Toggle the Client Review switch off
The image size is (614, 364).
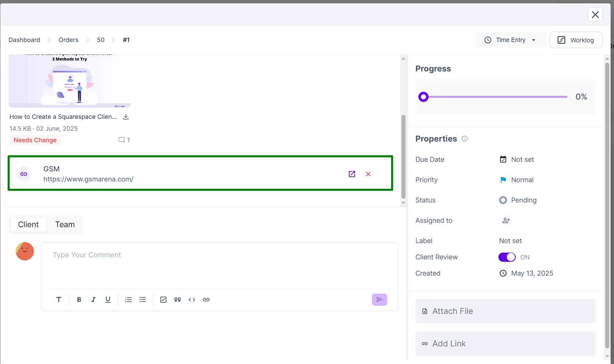point(507,257)
